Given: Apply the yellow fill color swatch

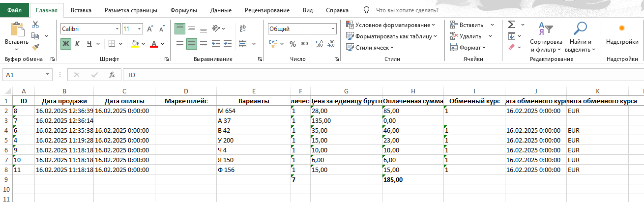Looking at the screenshot, I should click(135, 44).
